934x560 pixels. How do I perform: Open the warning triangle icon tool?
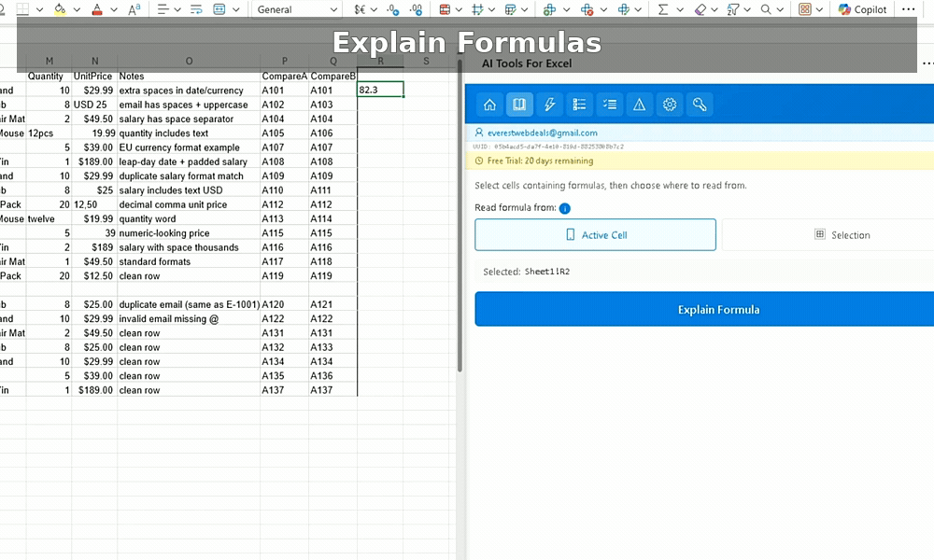(639, 105)
